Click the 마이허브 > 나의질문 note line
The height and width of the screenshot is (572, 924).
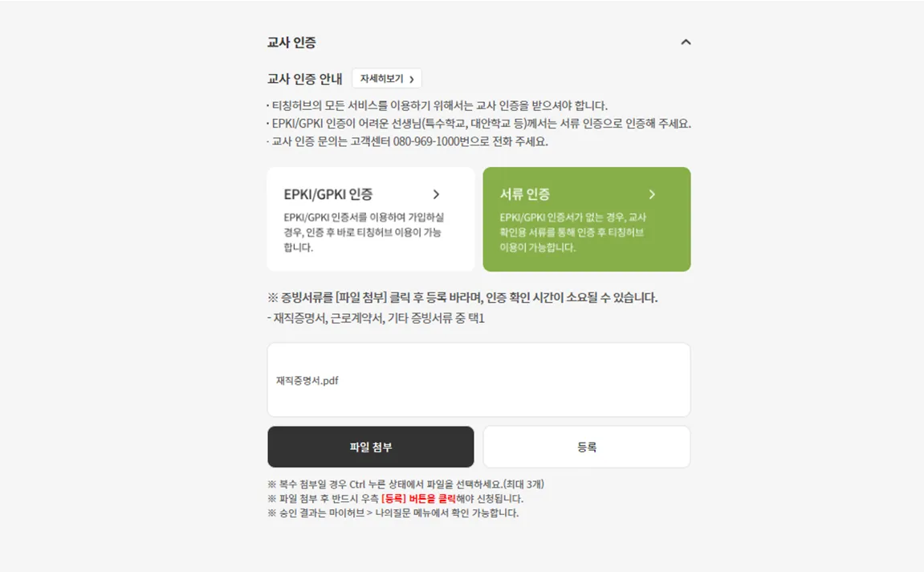393,513
